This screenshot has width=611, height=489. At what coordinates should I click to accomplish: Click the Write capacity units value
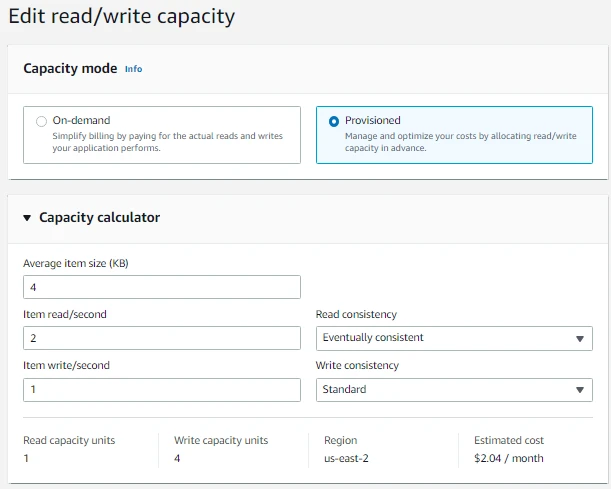[177, 458]
